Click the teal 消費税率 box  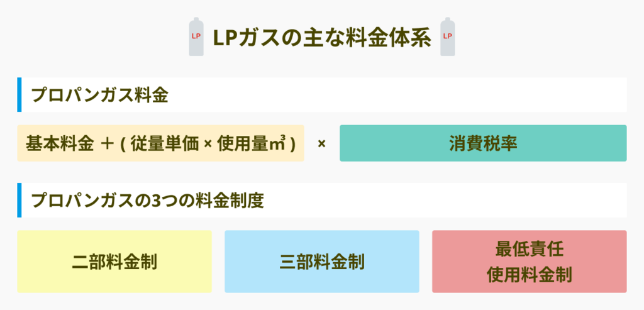pyautogui.click(x=482, y=143)
